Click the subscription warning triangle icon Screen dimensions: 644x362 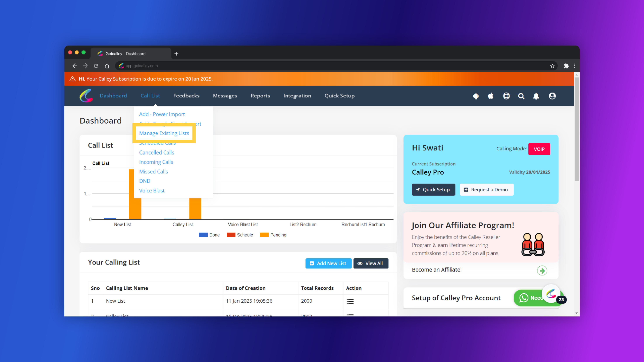[72, 79]
